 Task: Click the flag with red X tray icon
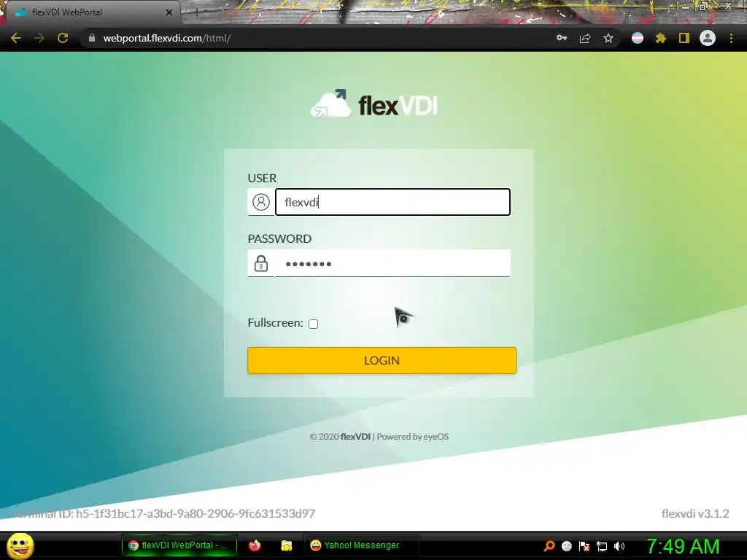pos(584,546)
